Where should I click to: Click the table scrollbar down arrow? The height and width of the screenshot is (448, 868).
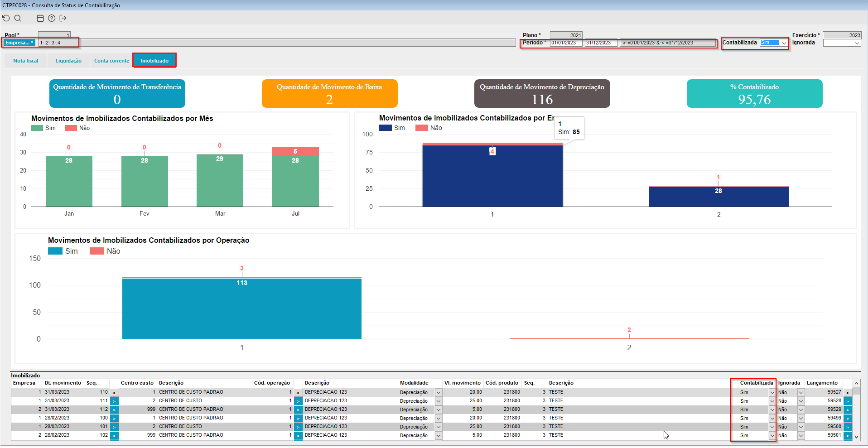856,437
